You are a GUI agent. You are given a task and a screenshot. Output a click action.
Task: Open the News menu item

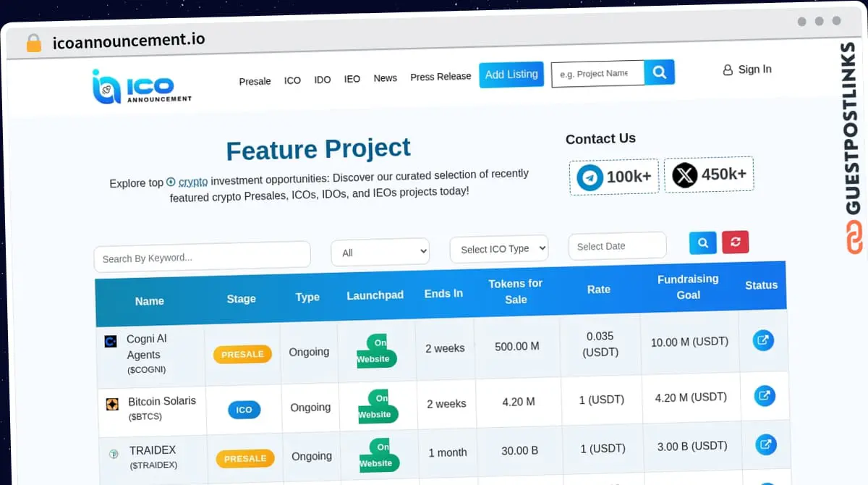(x=385, y=78)
